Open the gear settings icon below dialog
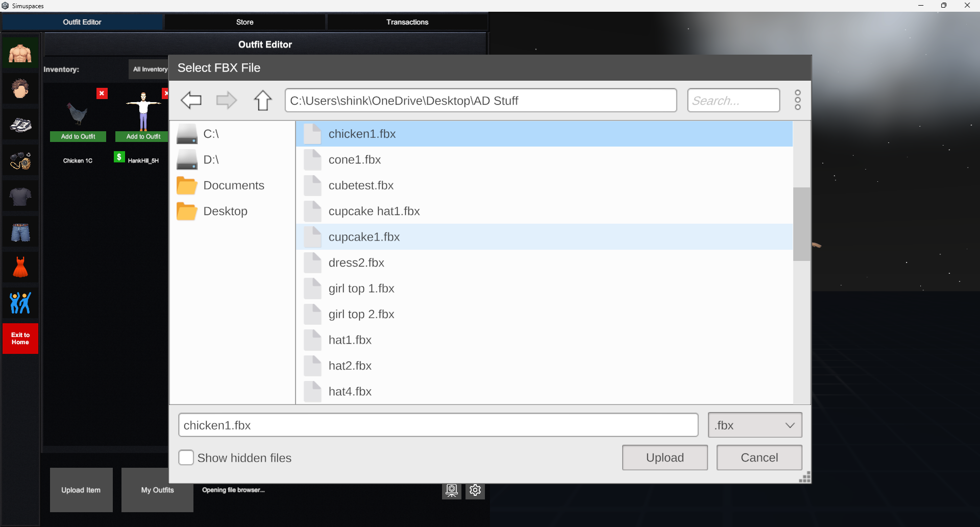The width and height of the screenshot is (980, 527). 475,491
